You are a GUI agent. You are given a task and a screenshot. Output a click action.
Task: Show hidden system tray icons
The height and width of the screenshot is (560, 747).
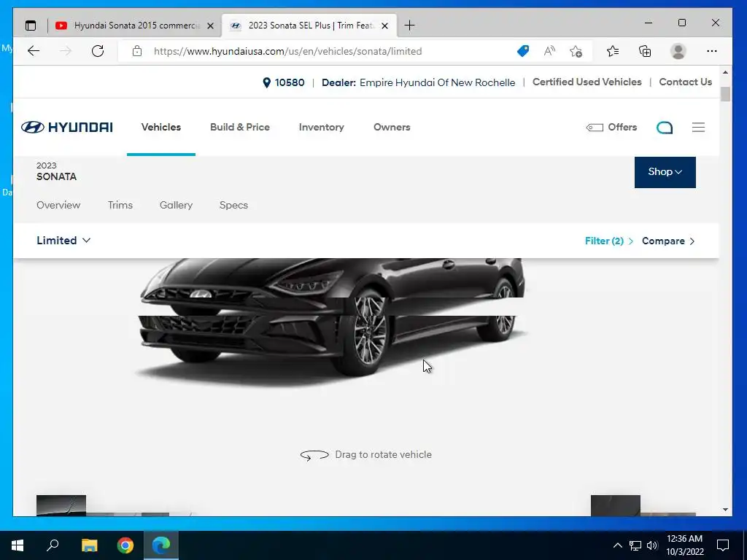click(x=617, y=545)
